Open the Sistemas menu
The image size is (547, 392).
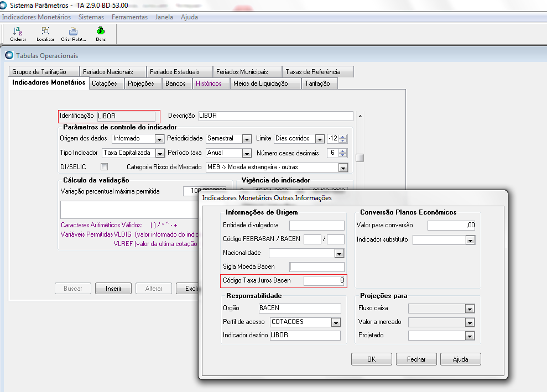tap(91, 17)
